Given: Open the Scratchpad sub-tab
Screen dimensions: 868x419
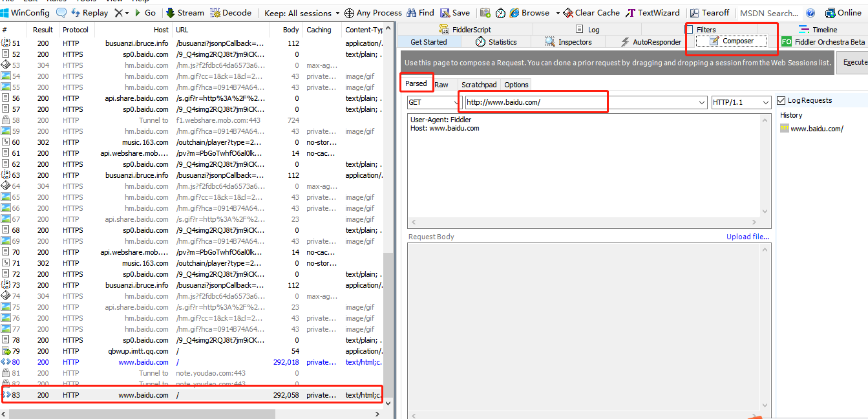Looking at the screenshot, I should pyautogui.click(x=479, y=85).
